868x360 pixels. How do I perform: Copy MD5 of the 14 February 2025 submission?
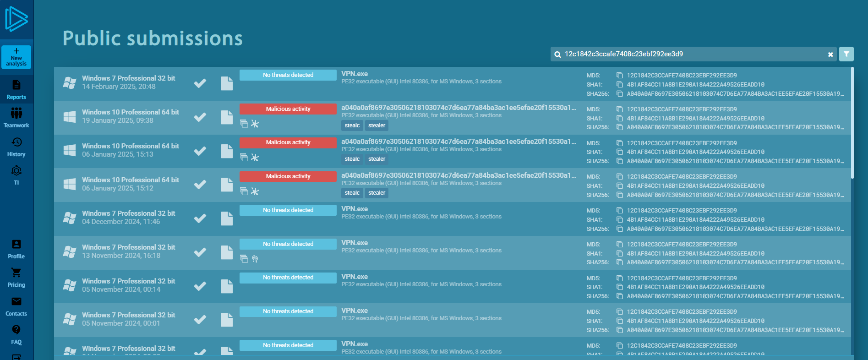(620, 76)
